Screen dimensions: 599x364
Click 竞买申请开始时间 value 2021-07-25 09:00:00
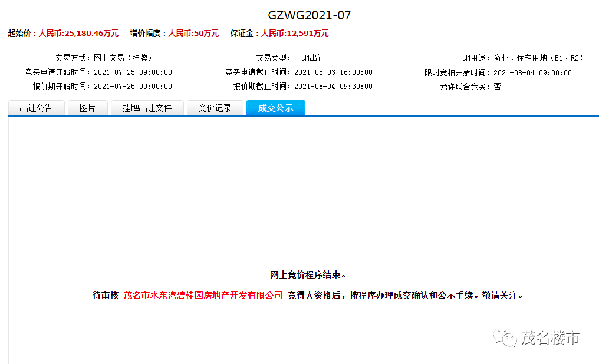pyautogui.click(x=133, y=72)
